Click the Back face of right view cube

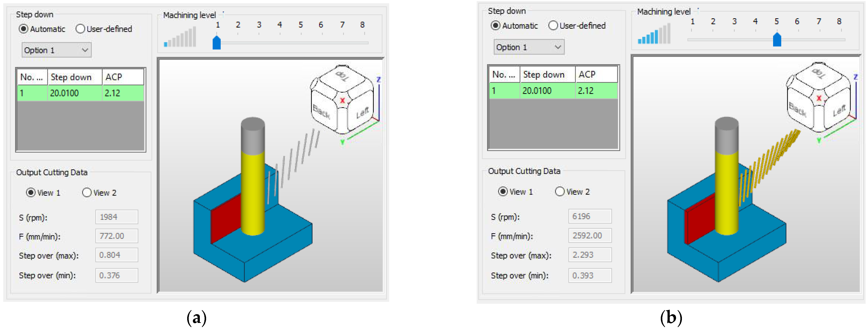point(798,109)
